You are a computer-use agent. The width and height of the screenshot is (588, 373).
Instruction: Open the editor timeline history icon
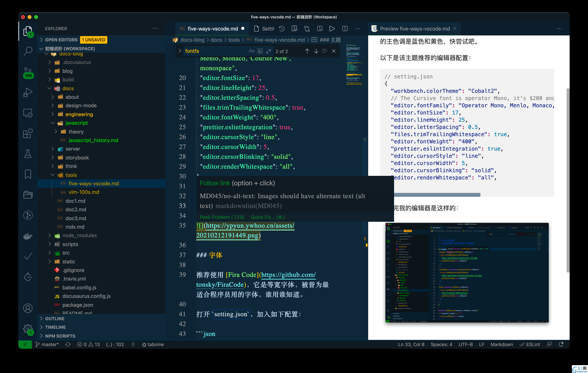click(x=282, y=29)
